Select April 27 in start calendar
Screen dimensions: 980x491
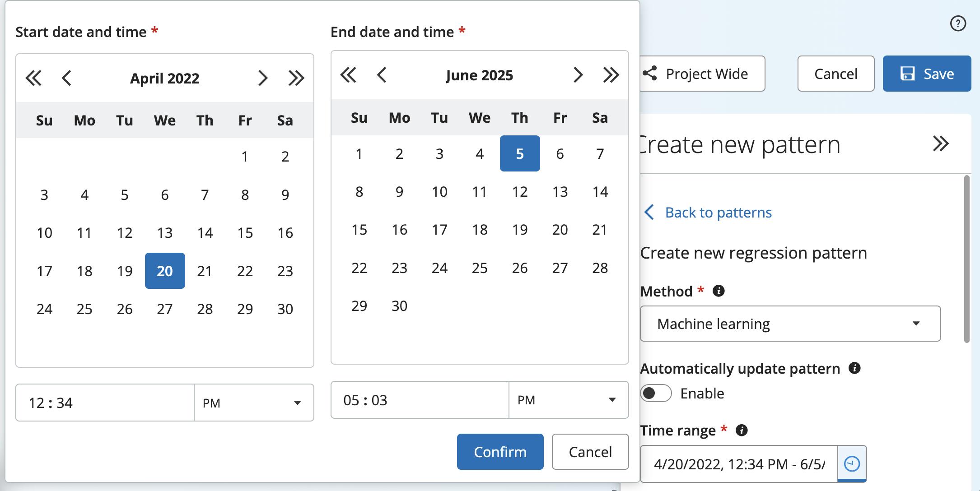tap(165, 309)
